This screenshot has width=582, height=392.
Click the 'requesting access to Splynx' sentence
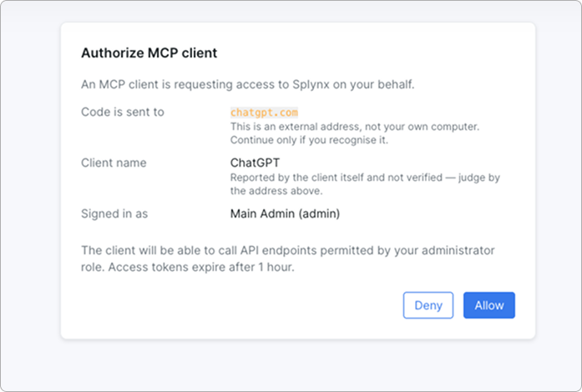tap(247, 84)
